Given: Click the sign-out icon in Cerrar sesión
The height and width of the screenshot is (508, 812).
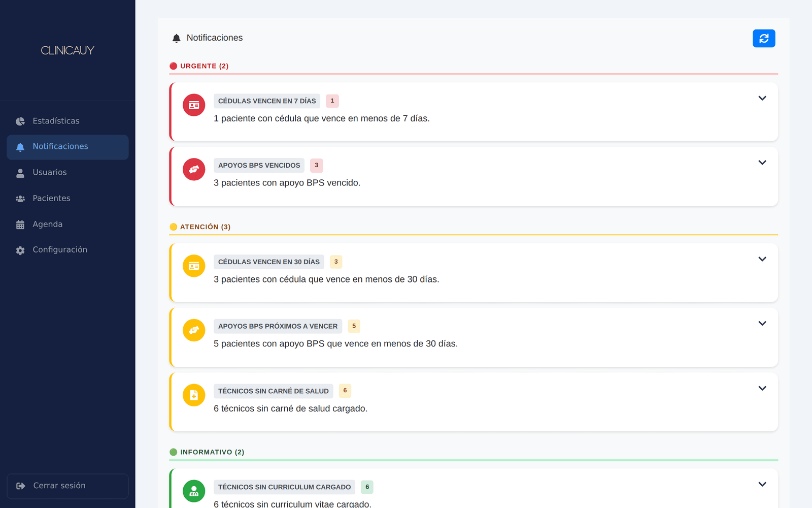Looking at the screenshot, I should (x=21, y=486).
